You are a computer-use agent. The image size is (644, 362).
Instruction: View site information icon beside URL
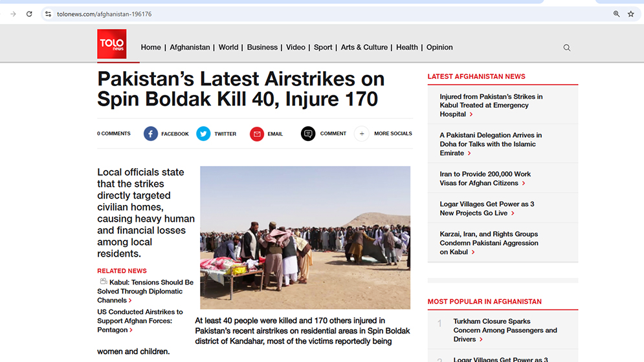(x=48, y=14)
